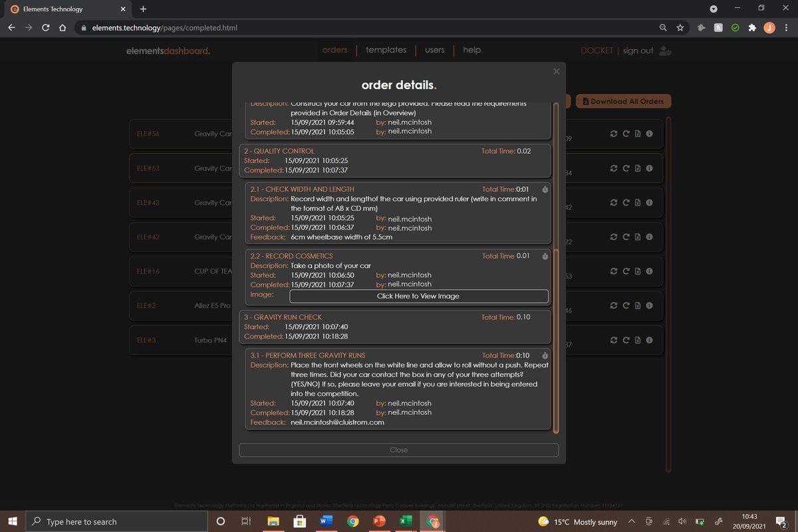
Task: Open Chrome profile avatar J
Action: point(769,28)
